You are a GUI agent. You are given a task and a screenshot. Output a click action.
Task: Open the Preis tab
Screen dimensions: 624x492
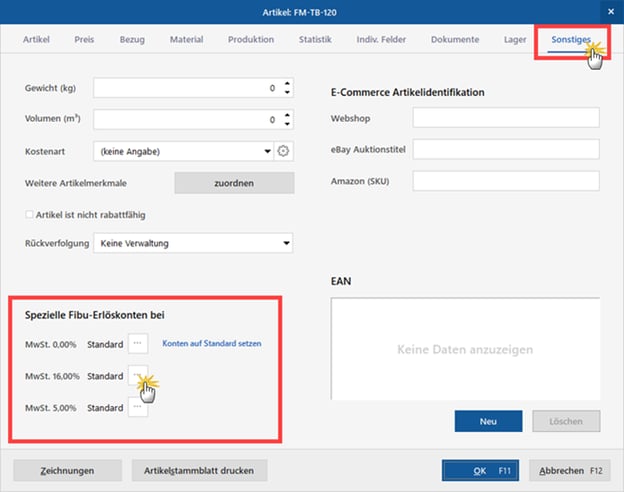click(x=84, y=40)
